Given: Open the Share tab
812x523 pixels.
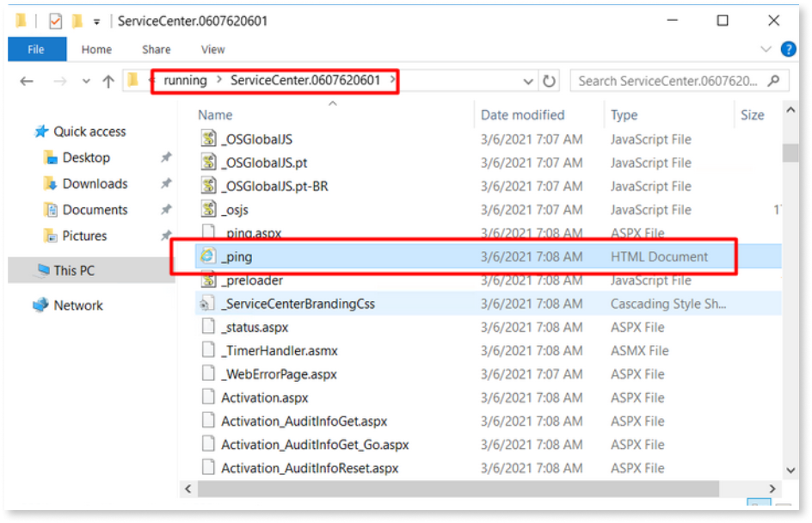Looking at the screenshot, I should click(155, 49).
